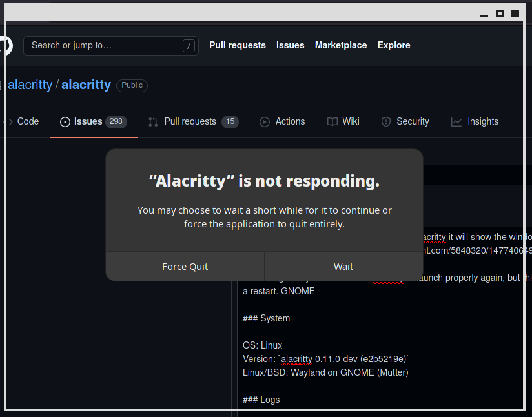
Task: Click the Security shield icon
Action: pyautogui.click(x=386, y=121)
